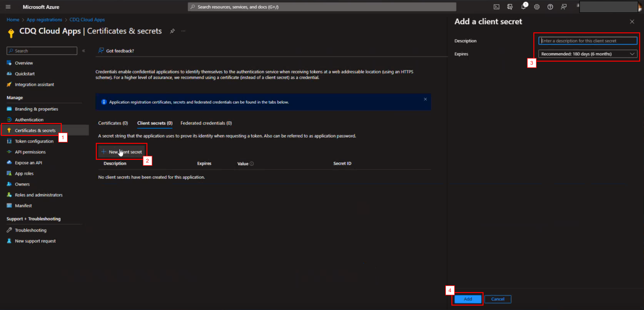Open Token configuration
The width and height of the screenshot is (644, 310).
34,141
